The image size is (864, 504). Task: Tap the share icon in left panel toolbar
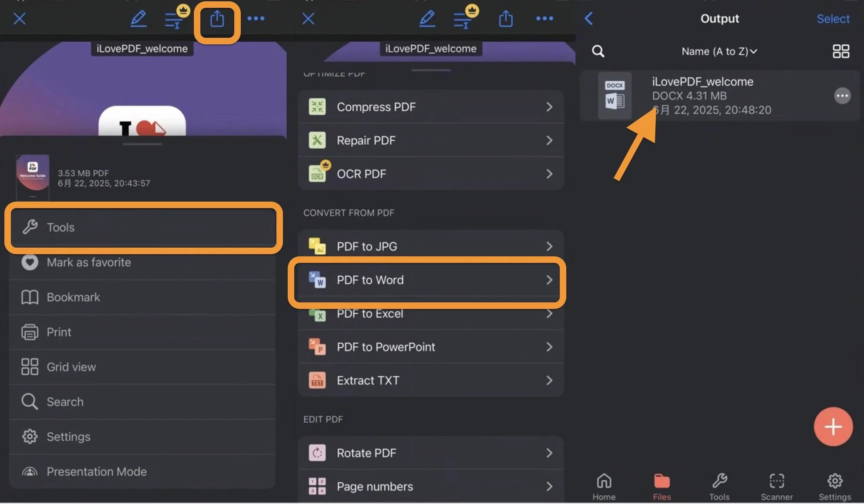point(217,19)
